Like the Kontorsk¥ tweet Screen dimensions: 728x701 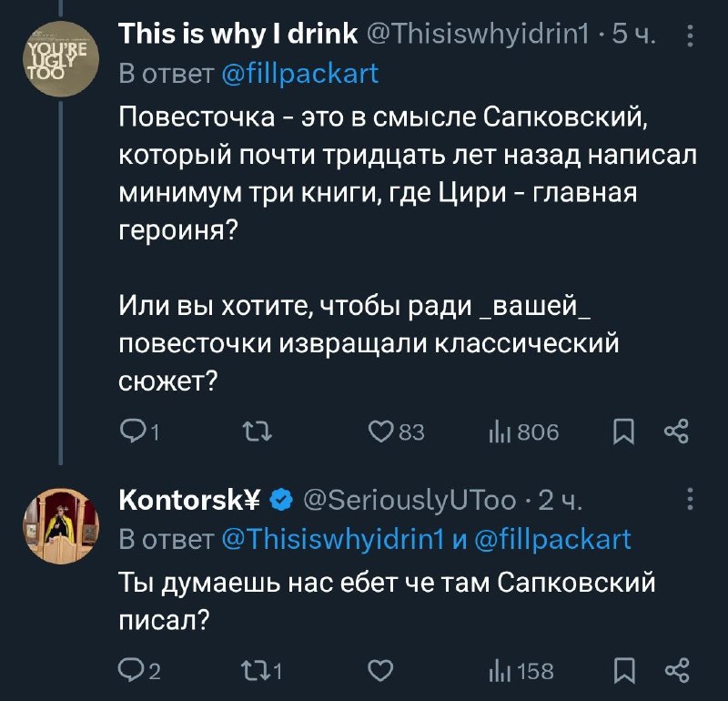(x=380, y=670)
